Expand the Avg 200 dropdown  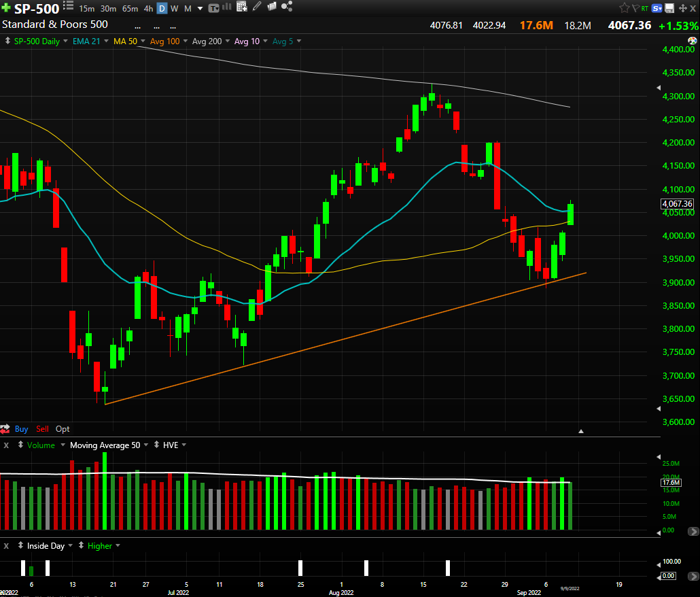pos(227,41)
